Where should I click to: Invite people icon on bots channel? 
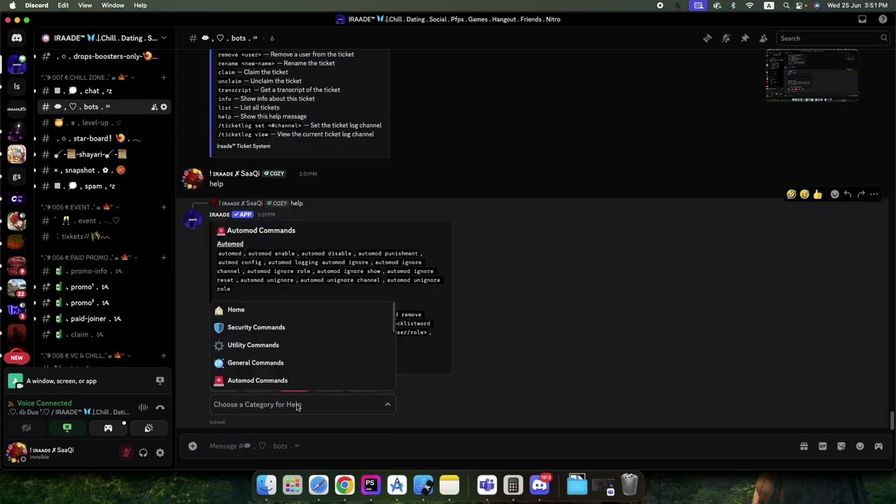coord(154,107)
